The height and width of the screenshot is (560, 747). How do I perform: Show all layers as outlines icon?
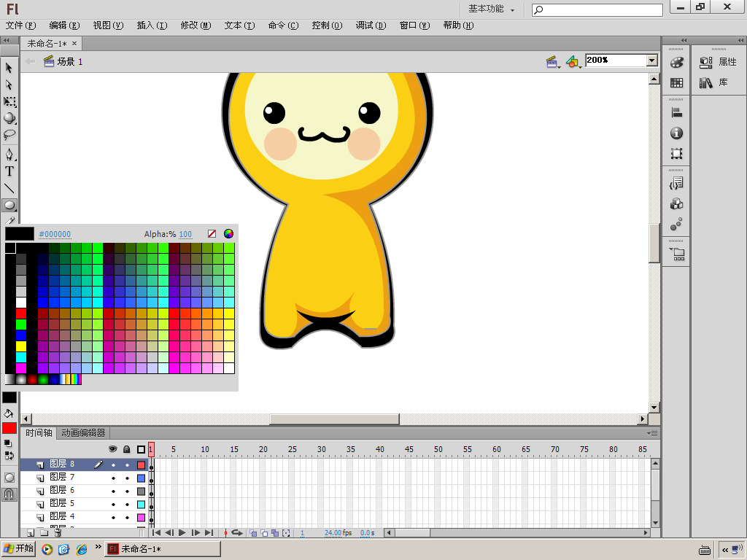coord(141,449)
